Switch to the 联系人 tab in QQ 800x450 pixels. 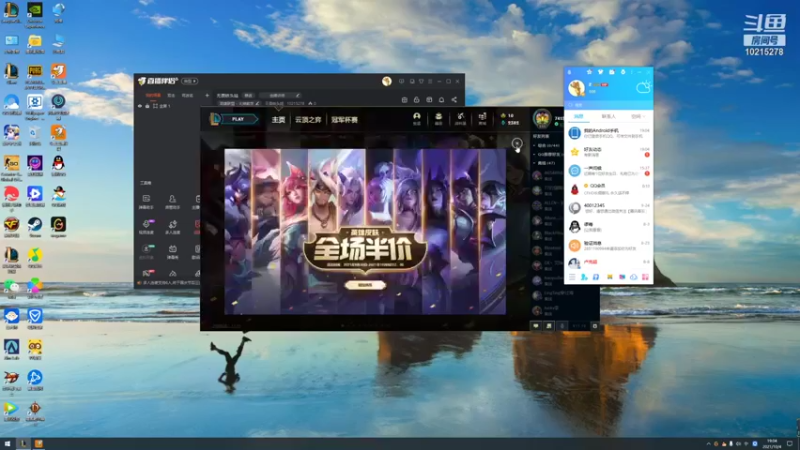point(608,117)
